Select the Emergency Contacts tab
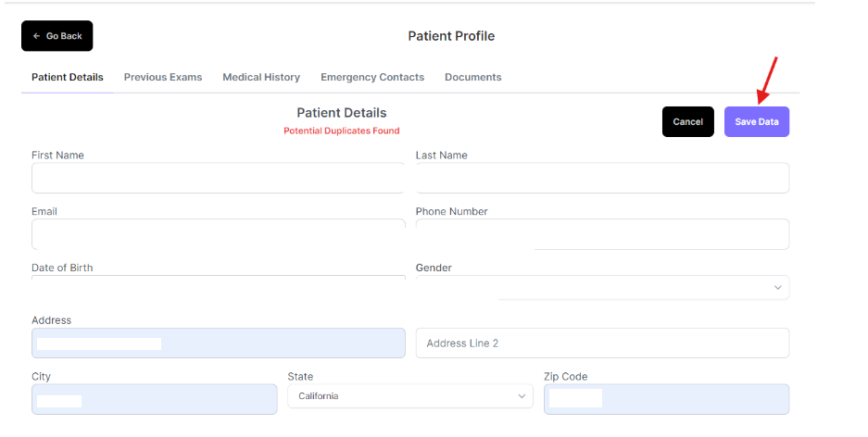Viewport: 868px width, 437px height. pos(372,78)
